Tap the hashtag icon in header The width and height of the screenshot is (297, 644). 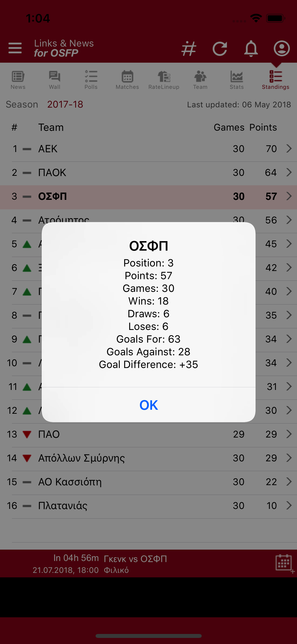click(189, 49)
